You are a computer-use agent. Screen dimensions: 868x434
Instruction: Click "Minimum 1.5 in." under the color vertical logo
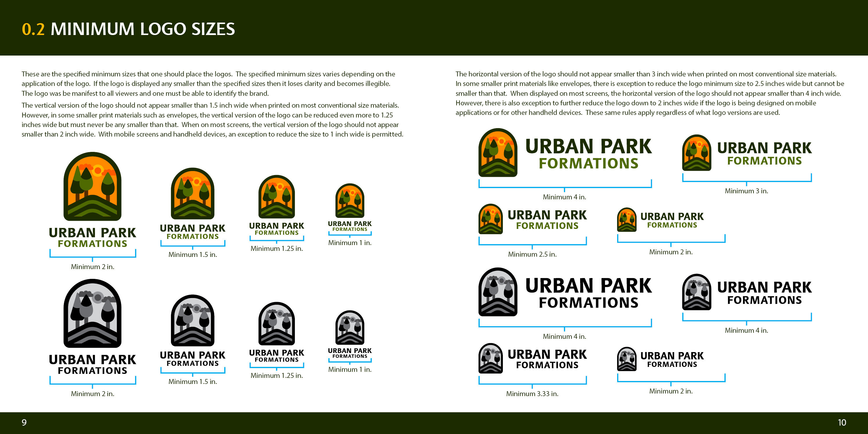pos(192,255)
